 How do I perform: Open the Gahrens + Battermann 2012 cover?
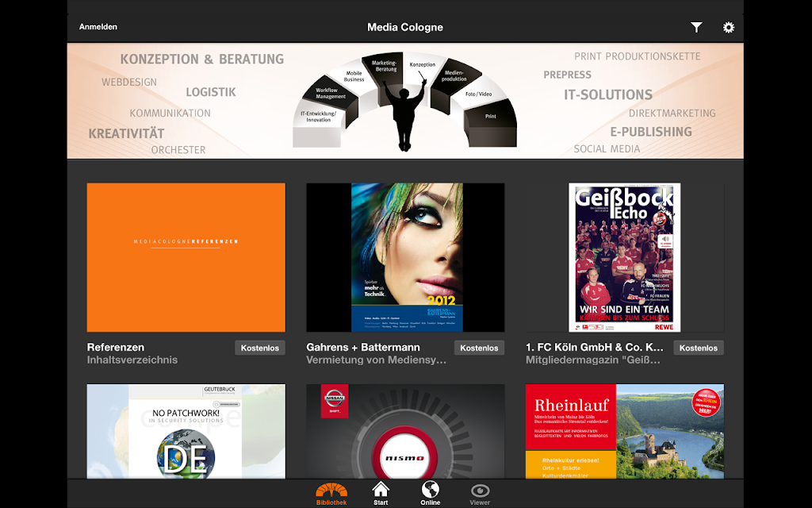click(x=405, y=257)
